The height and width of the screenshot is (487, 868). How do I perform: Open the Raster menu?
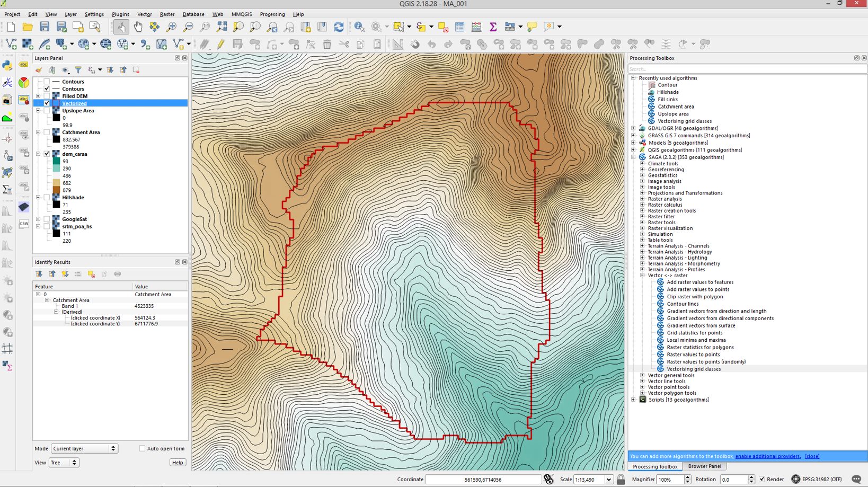point(167,14)
